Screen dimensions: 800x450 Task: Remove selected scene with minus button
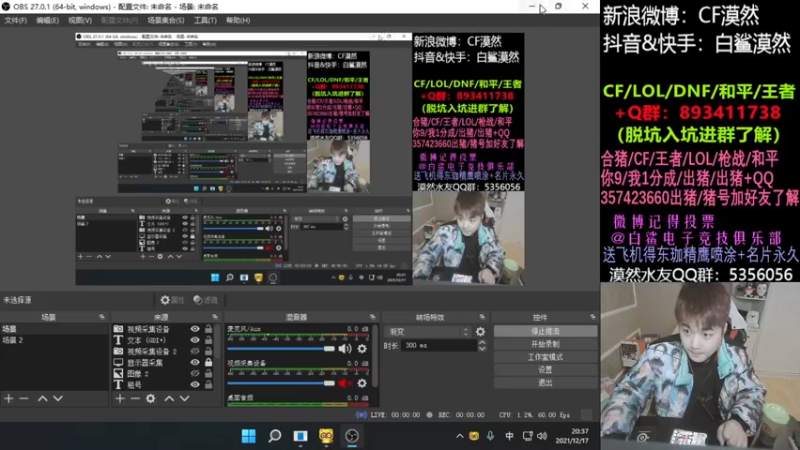[x=24, y=398]
